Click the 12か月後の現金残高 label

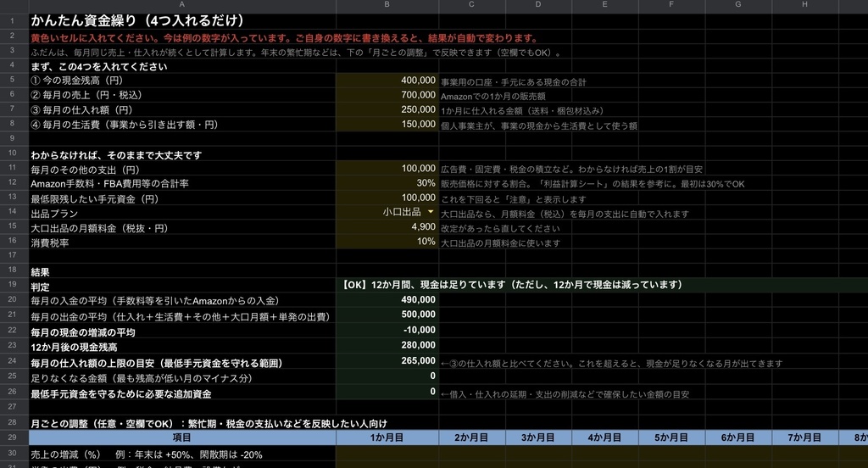pos(75,348)
